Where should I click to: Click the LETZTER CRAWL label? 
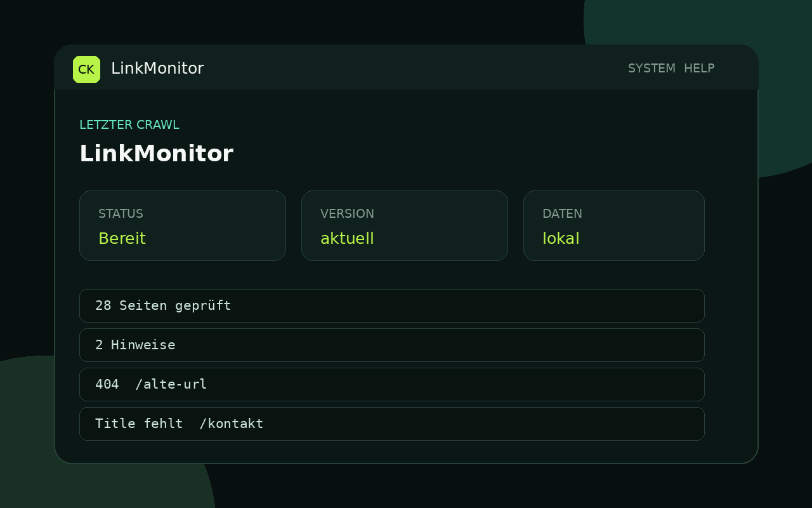pos(129,125)
